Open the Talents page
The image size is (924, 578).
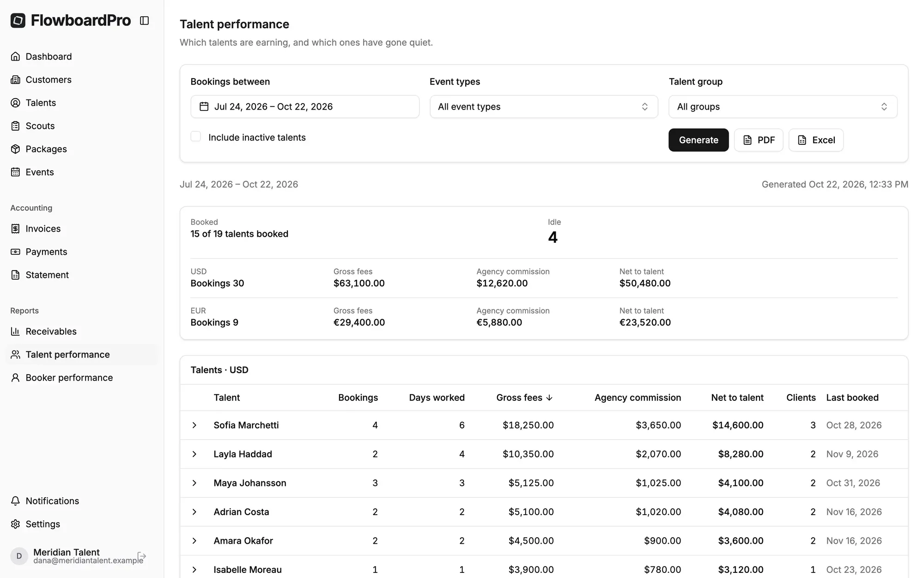pos(82,103)
